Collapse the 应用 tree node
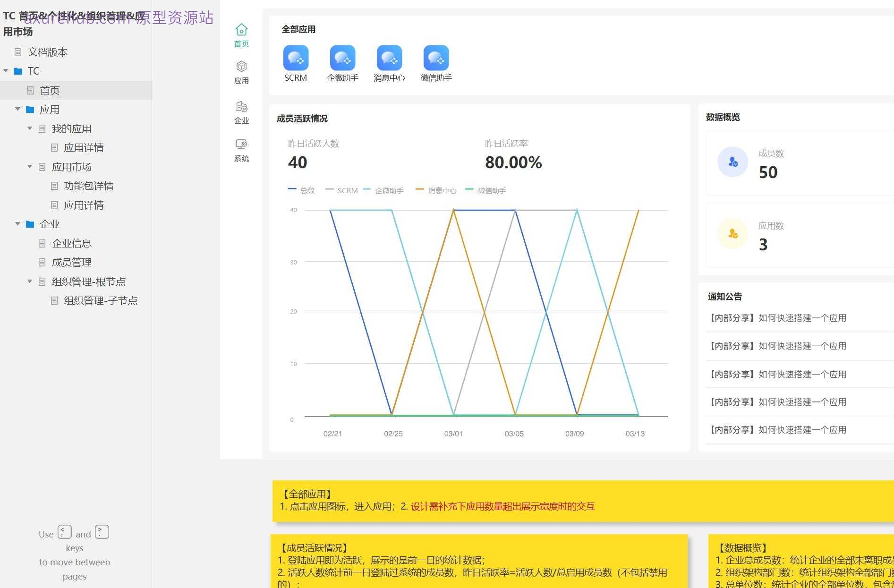This screenshot has width=894, height=588. coord(17,109)
